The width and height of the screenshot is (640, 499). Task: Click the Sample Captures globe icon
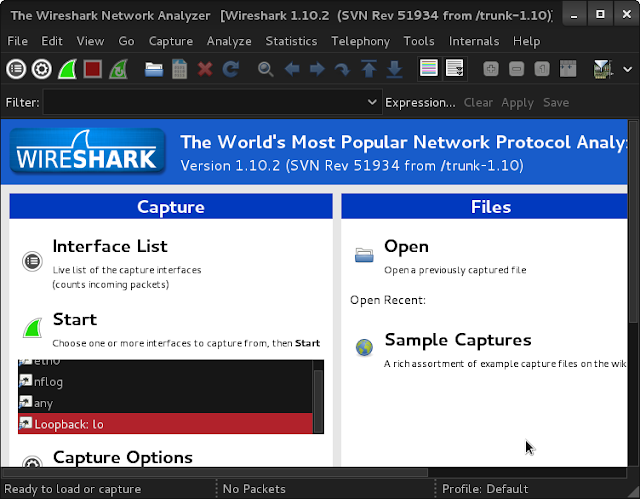364,348
